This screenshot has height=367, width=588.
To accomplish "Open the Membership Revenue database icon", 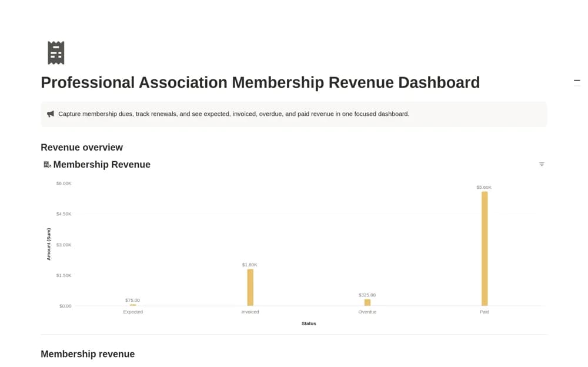I will (x=47, y=164).
